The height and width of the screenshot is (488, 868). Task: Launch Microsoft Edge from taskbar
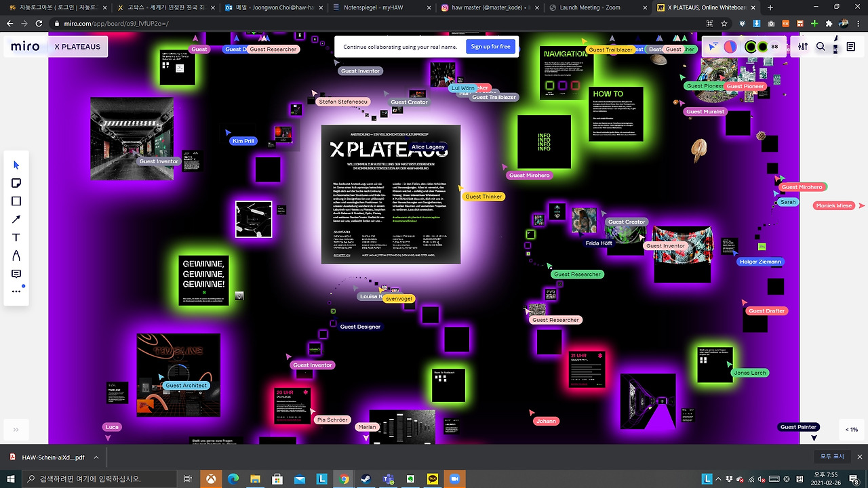click(233, 479)
